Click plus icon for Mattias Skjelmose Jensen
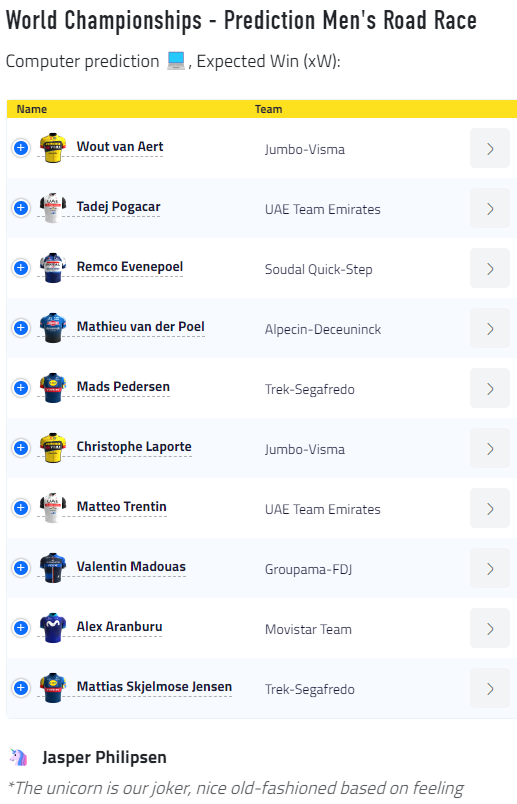The width and height of the screenshot is (517, 804). click(x=21, y=688)
